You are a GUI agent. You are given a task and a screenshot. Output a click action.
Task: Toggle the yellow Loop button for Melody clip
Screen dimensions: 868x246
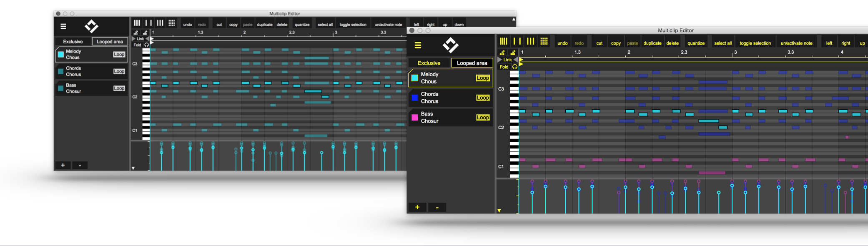coord(482,78)
